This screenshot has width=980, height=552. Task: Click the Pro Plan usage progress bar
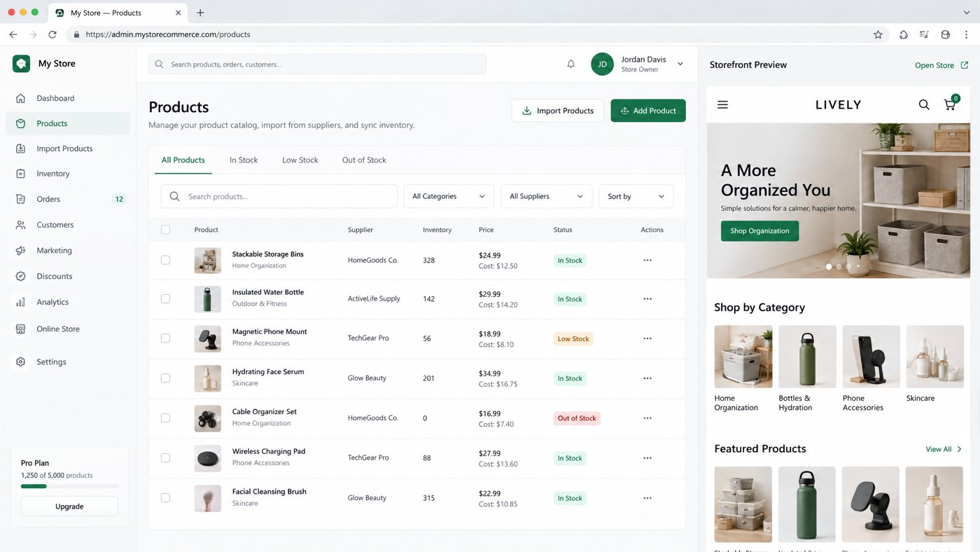(69, 486)
